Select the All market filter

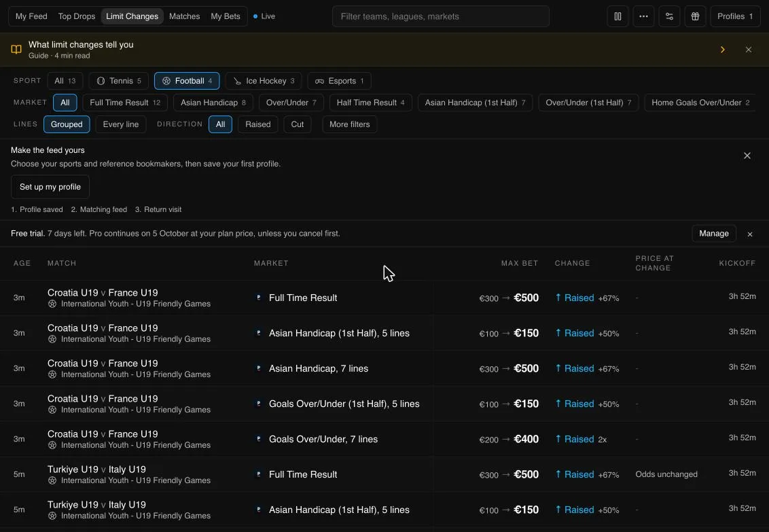click(65, 103)
